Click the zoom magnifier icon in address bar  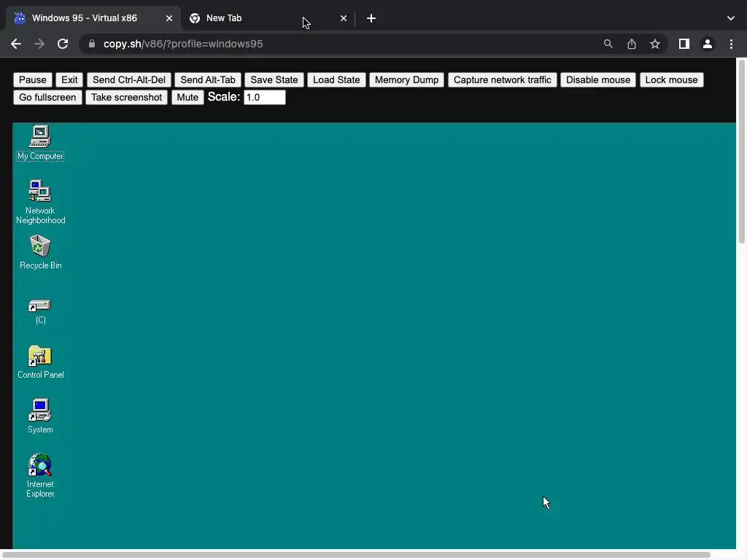608,44
